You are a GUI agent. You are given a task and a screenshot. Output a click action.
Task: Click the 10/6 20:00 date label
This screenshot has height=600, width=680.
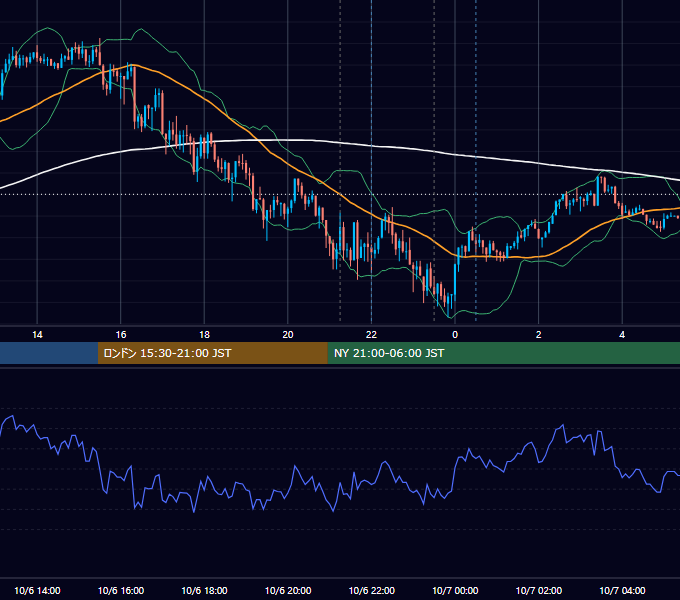click(288, 590)
